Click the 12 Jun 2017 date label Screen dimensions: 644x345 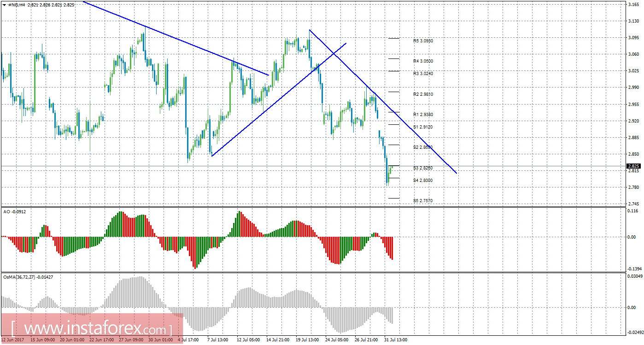13,340
